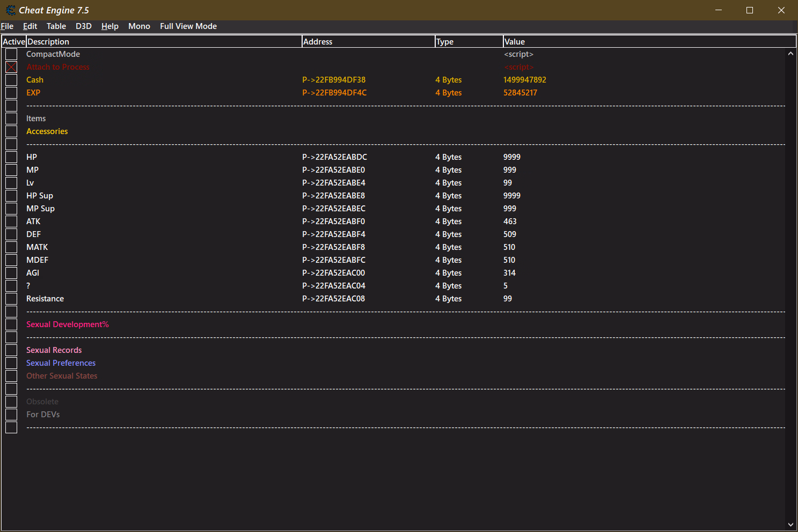798x532 pixels.
Task: Select the CompactMode row description
Action: click(x=53, y=54)
